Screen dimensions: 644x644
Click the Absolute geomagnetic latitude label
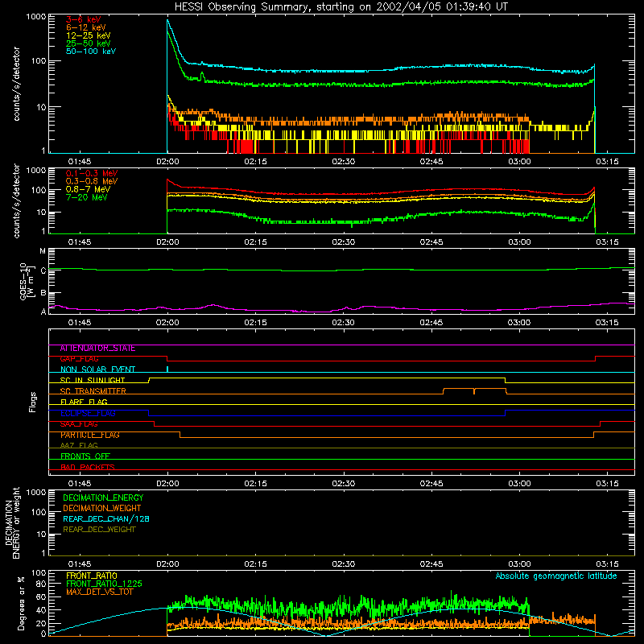[x=556, y=576]
